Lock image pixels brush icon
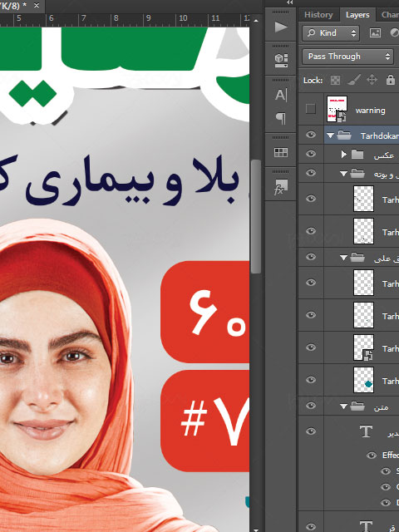This screenshot has width=399, height=532. pyautogui.click(x=353, y=81)
